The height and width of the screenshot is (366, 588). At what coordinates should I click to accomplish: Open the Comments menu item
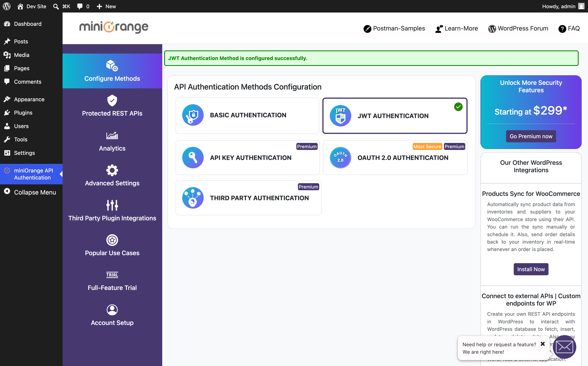[x=31, y=82]
